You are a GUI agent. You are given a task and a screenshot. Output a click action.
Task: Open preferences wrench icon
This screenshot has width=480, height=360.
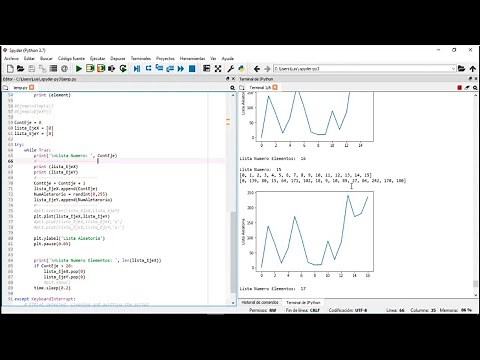click(x=230, y=69)
